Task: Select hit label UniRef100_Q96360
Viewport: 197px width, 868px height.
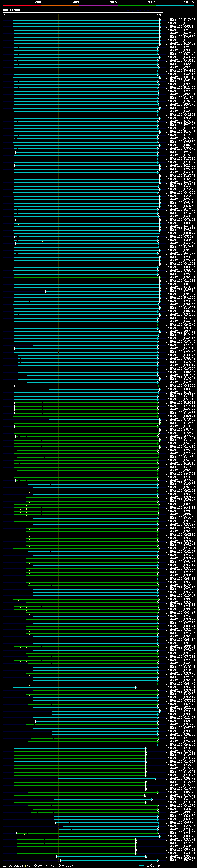Action: click(180, 856)
